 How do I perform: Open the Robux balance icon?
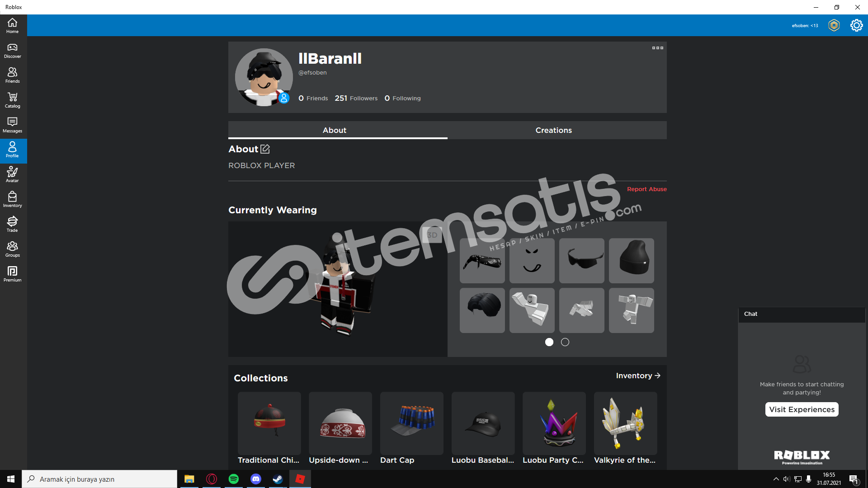[x=834, y=25]
